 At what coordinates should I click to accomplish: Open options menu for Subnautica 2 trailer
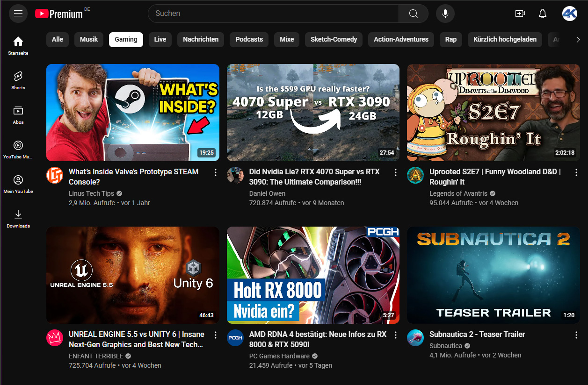pyautogui.click(x=576, y=335)
